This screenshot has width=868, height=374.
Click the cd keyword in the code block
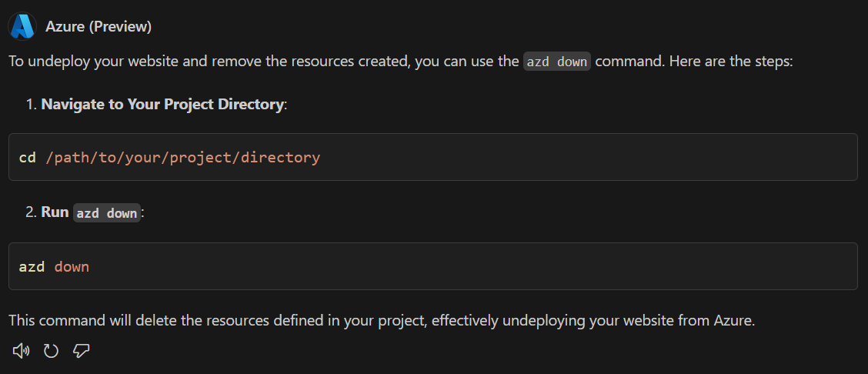(27, 157)
